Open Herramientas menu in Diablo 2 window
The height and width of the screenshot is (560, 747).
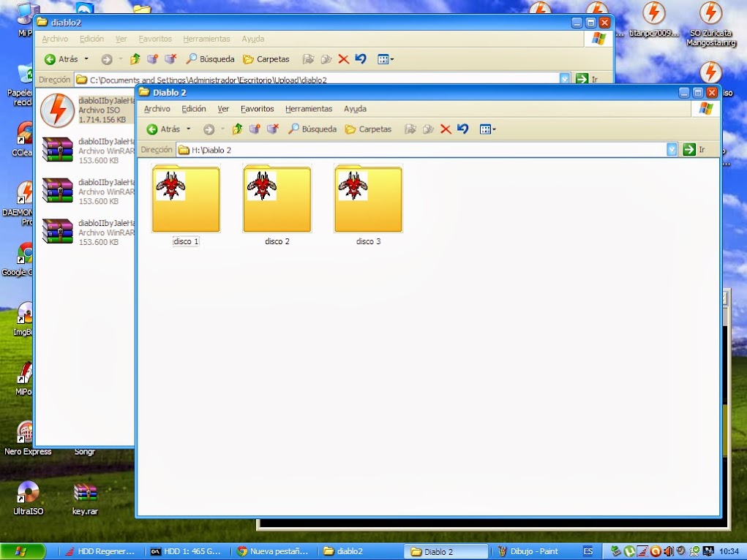[x=309, y=109]
